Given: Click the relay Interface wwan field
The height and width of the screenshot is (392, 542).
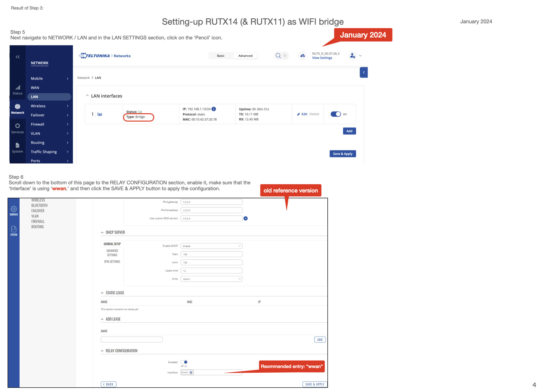Looking at the screenshot, I should [212, 372].
